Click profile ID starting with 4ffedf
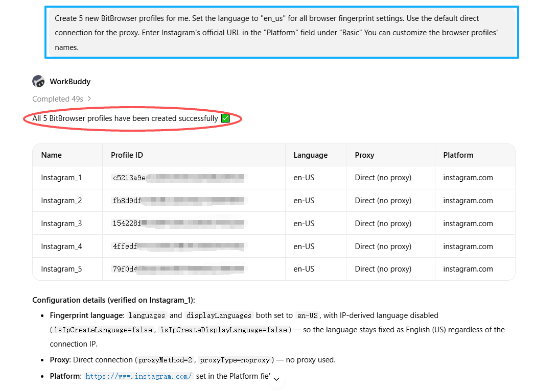Screen dimensions: 535x392 point(178,246)
